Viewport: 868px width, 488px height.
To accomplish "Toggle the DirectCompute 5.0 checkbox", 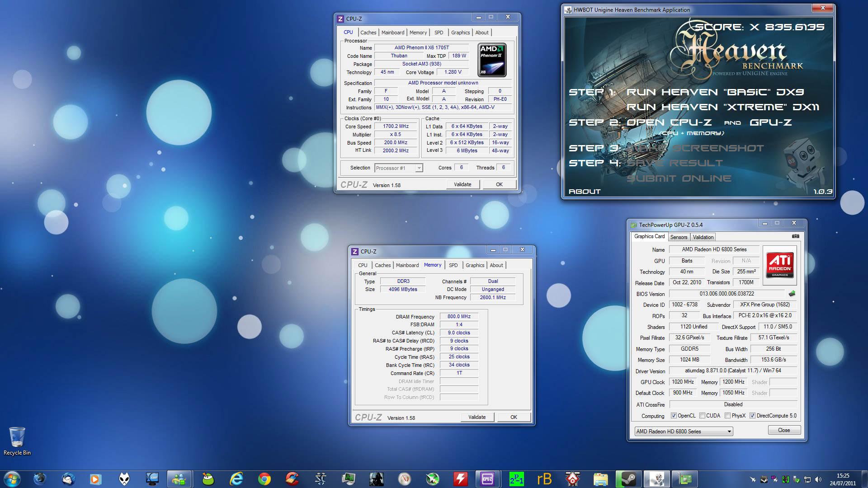I will pyautogui.click(x=752, y=416).
